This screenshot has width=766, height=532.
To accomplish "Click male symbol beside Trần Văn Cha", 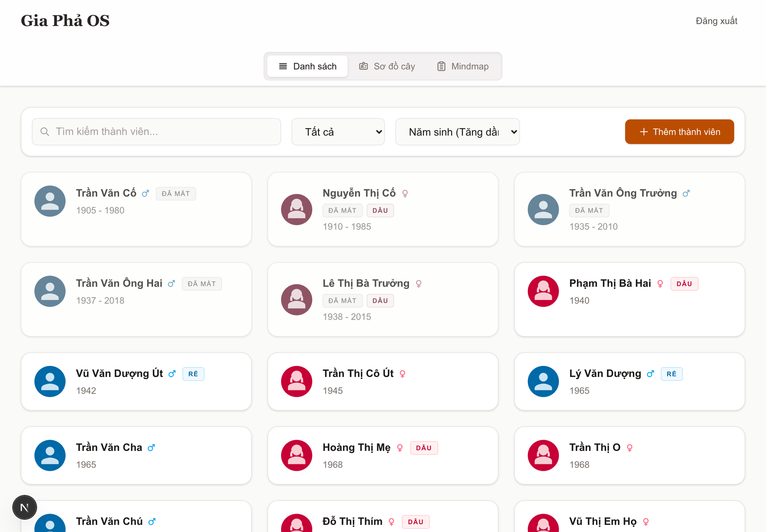I will pos(151,447).
